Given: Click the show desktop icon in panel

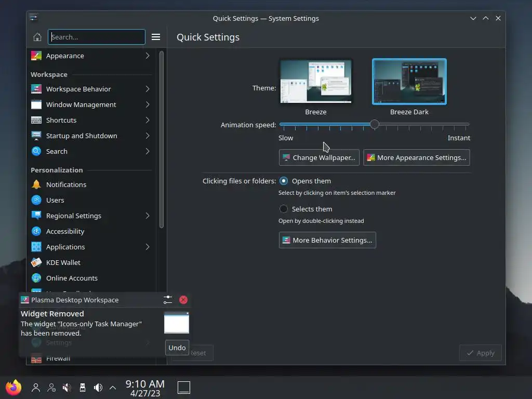Looking at the screenshot, I should tap(184, 388).
